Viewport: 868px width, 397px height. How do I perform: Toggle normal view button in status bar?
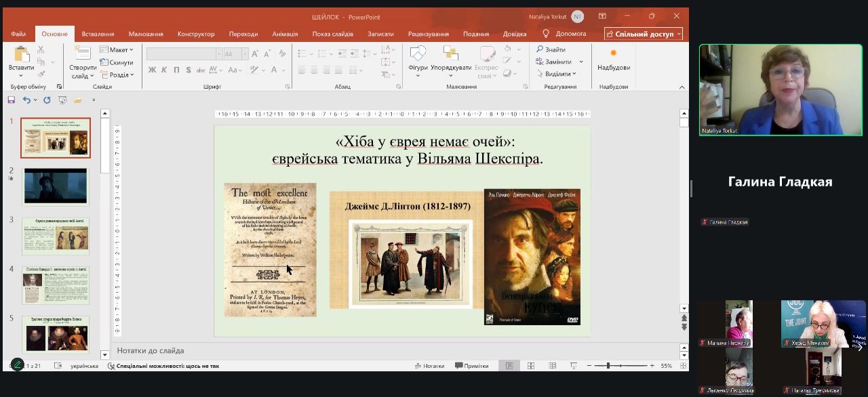509,366
